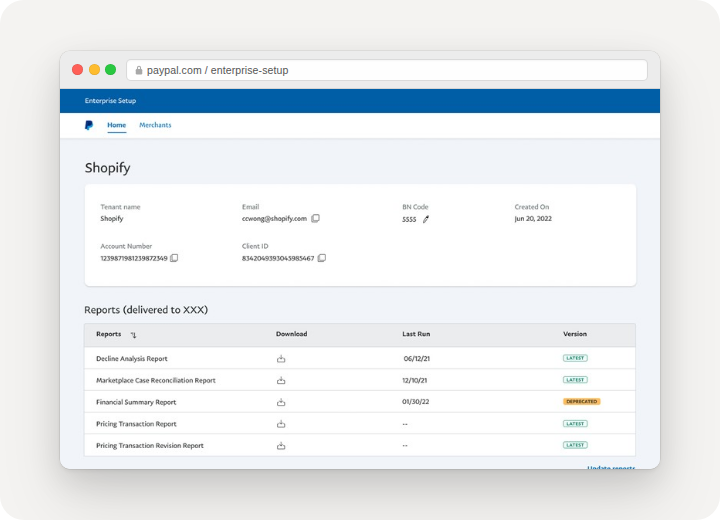Click the Created On date Jun 20, 2022
The width and height of the screenshot is (720, 520).
533,219
